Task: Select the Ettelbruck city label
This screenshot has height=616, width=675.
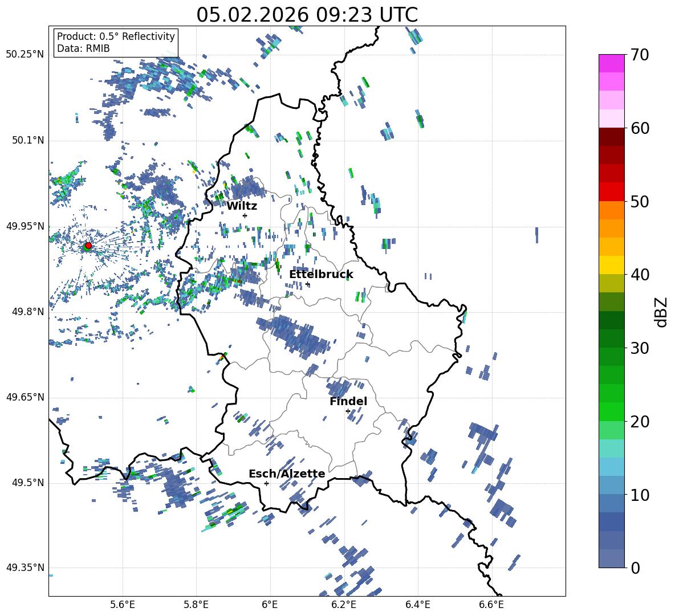Action: (x=321, y=274)
